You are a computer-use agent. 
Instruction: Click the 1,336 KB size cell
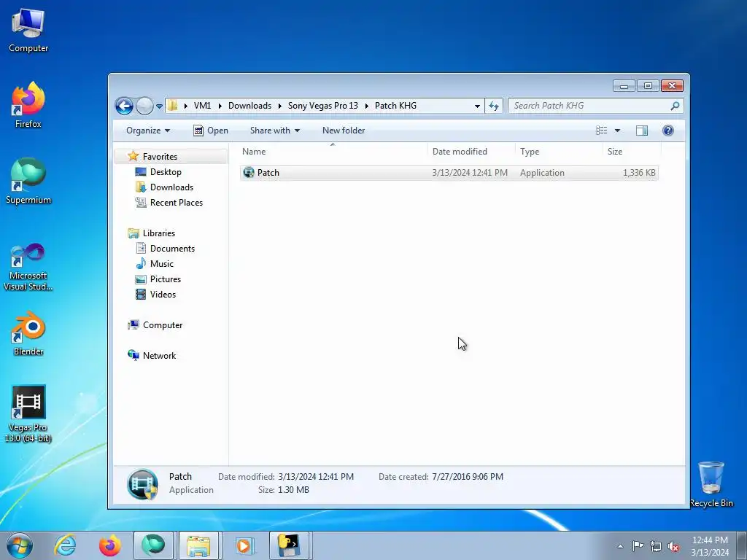639,173
